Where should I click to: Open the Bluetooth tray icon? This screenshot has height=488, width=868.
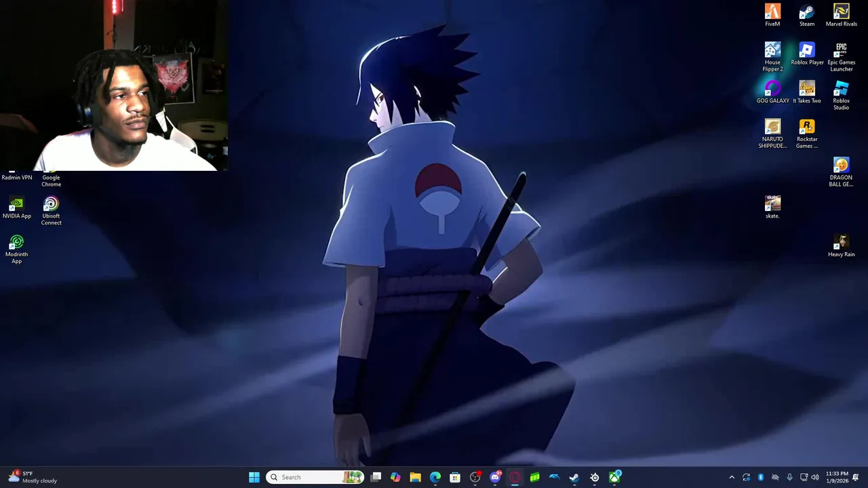[761, 477]
